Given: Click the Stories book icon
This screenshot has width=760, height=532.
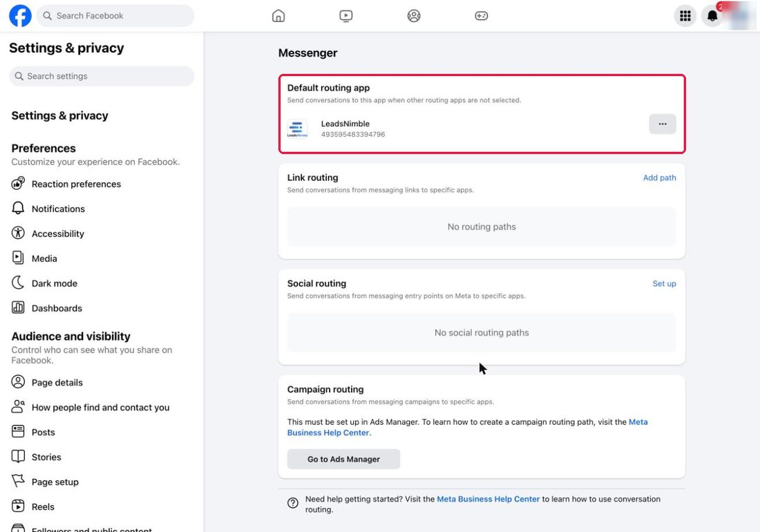Looking at the screenshot, I should [x=18, y=457].
